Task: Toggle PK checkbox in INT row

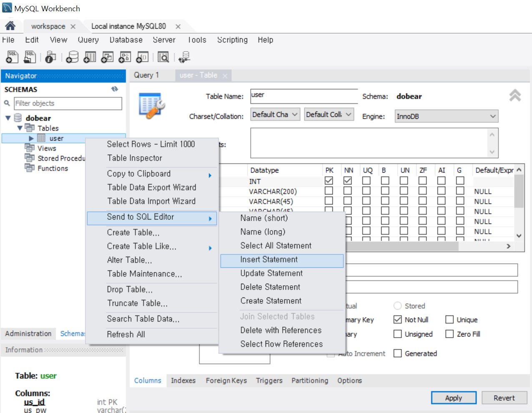Action: [x=329, y=181]
